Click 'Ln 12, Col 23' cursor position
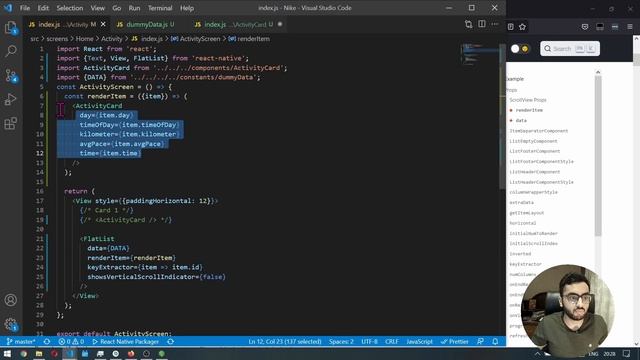Image resolution: width=640 pixels, height=360 pixels. click(285, 342)
